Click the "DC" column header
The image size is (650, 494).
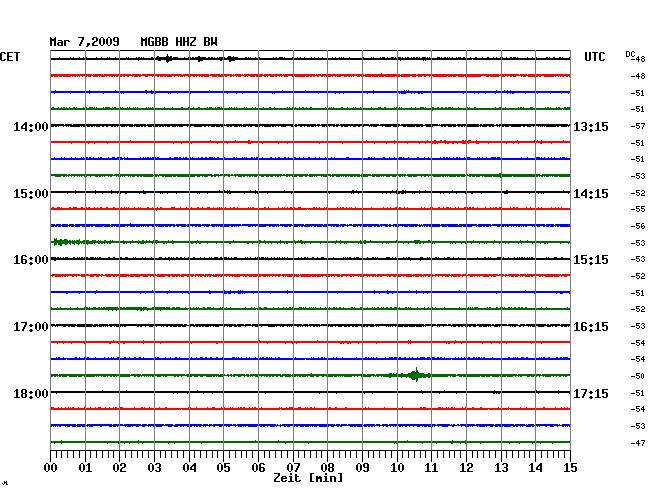tap(630, 54)
